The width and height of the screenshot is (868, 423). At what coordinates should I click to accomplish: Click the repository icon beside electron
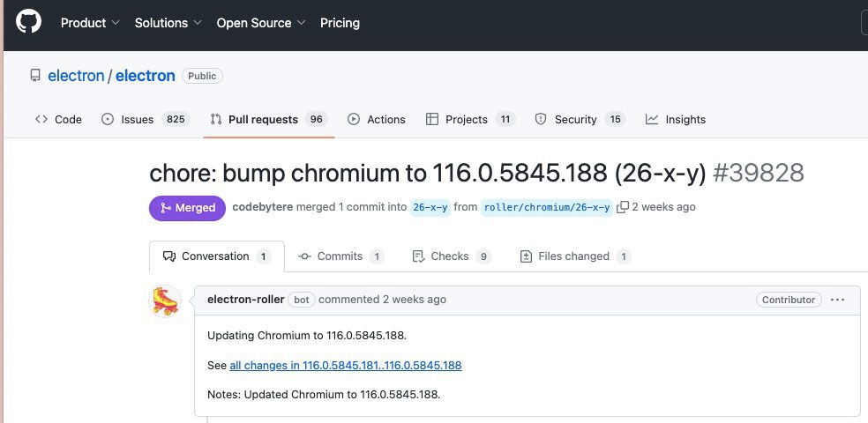[x=36, y=76]
